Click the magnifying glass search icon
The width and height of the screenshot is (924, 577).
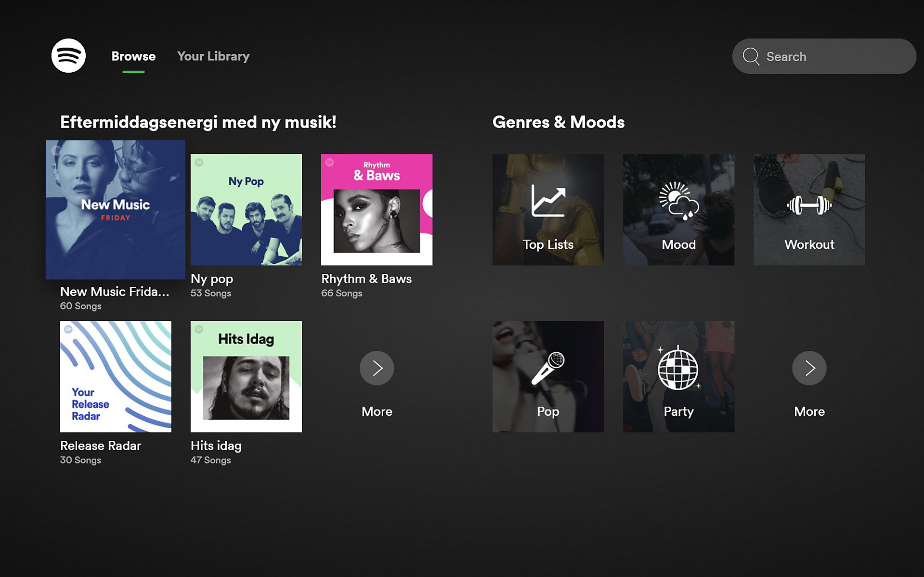751,56
